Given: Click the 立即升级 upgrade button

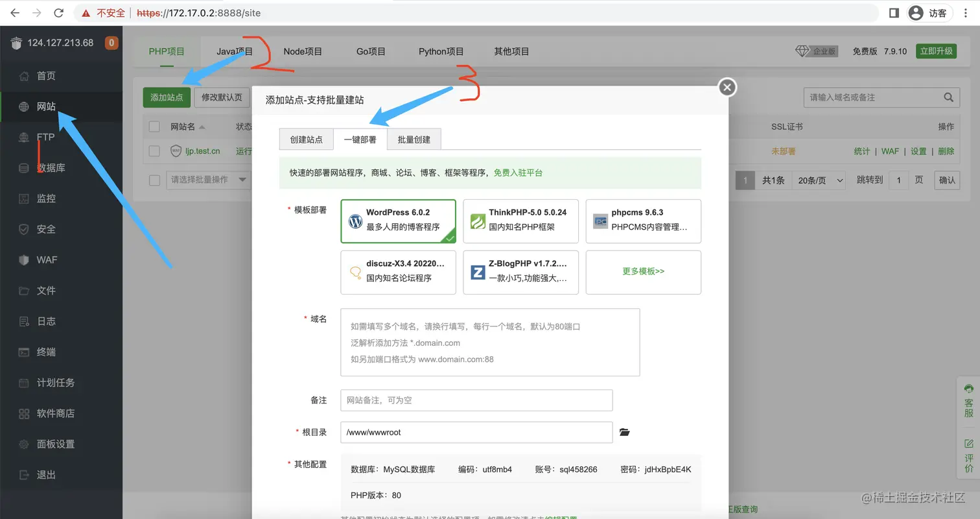Looking at the screenshot, I should click(x=936, y=51).
